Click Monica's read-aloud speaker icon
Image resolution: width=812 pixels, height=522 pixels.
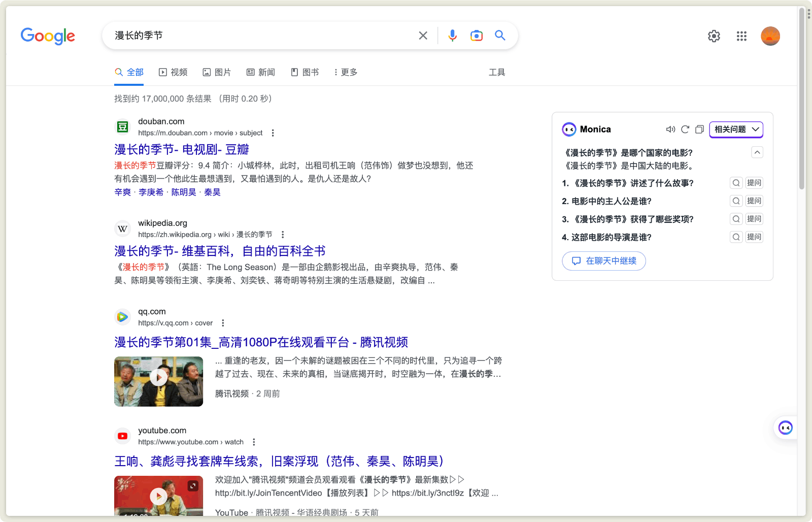pos(670,129)
